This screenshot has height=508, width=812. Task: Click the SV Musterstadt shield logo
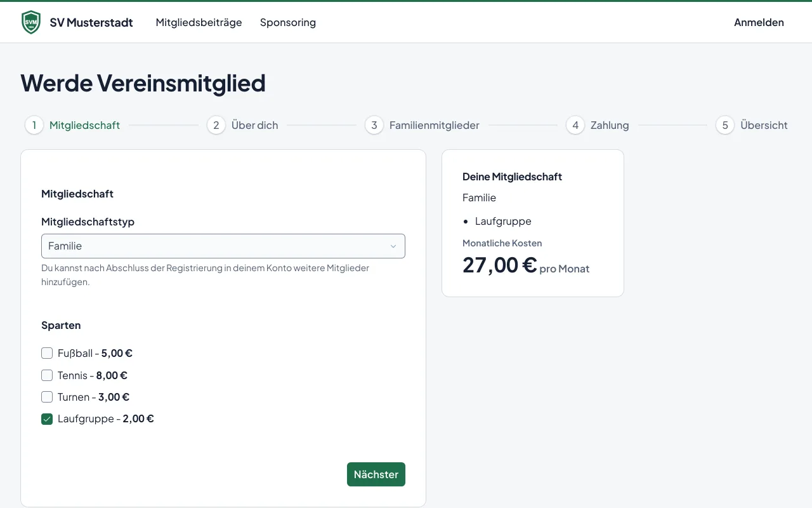30,22
